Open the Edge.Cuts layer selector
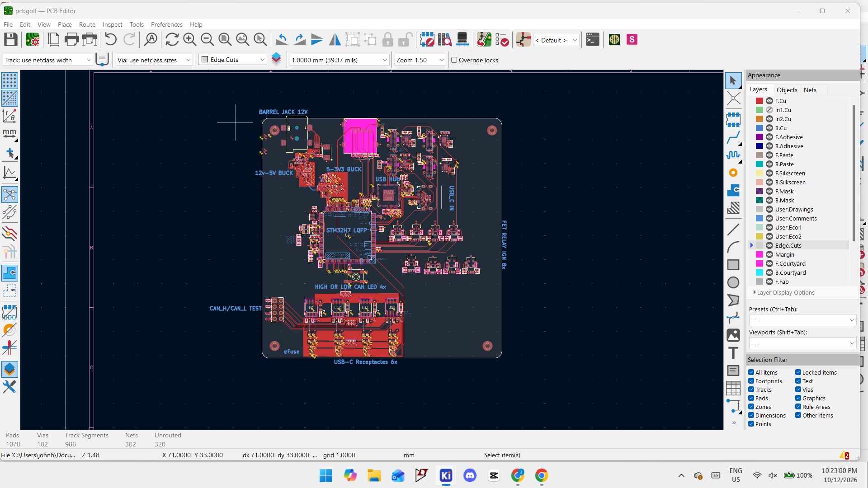868x488 pixels. click(x=233, y=60)
